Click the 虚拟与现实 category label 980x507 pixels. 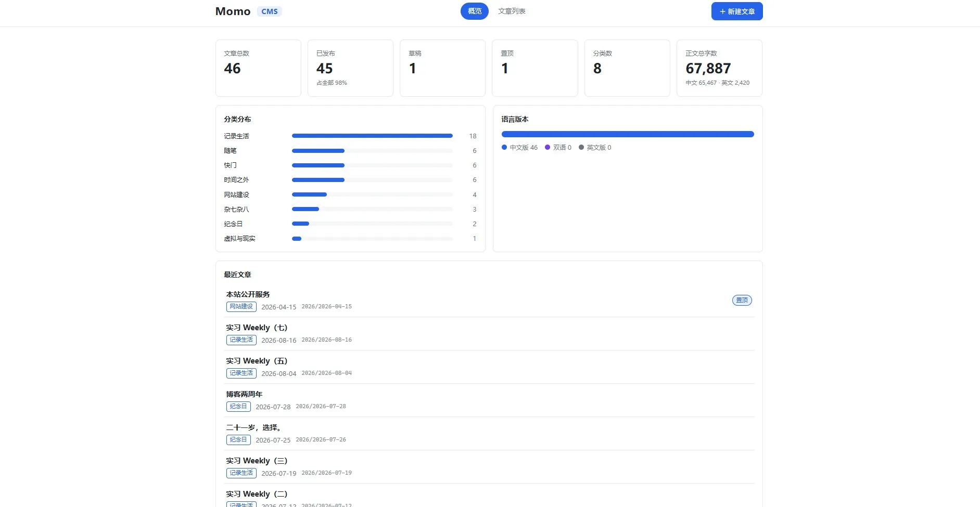[239, 239]
